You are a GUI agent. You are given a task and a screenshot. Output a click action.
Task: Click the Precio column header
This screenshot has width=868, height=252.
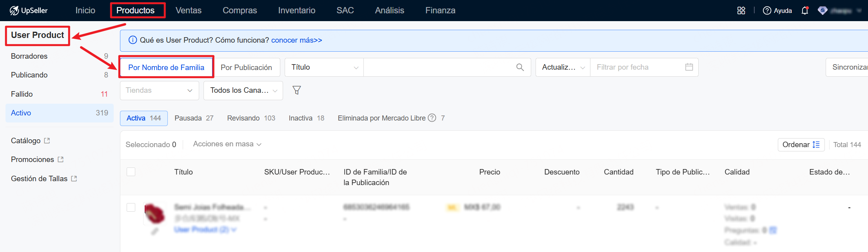coord(490,172)
